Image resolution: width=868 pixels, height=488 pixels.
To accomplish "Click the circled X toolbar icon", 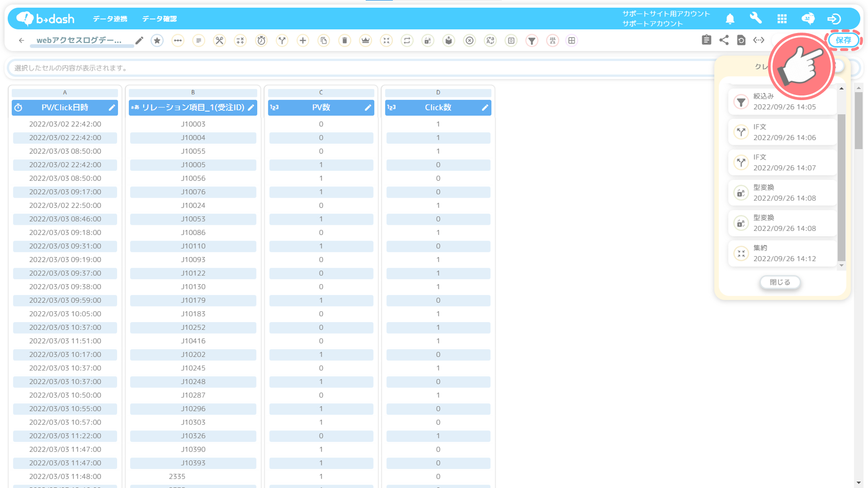I will (x=469, y=40).
